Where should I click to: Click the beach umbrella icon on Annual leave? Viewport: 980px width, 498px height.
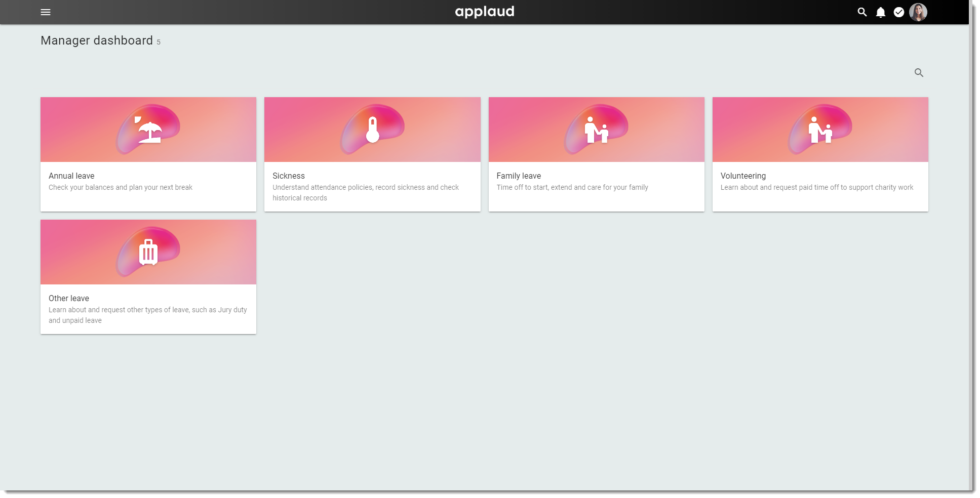pos(148,130)
